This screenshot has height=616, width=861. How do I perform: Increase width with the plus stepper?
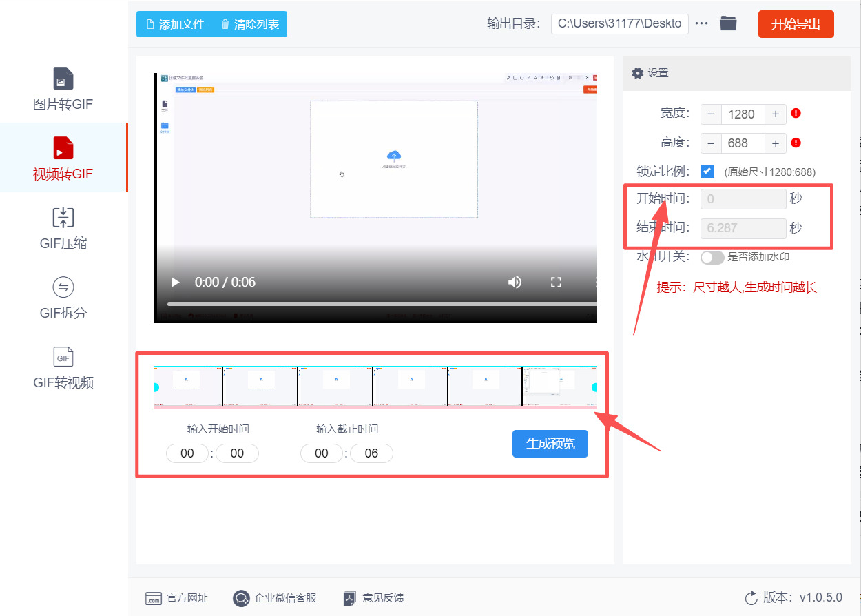tap(776, 114)
